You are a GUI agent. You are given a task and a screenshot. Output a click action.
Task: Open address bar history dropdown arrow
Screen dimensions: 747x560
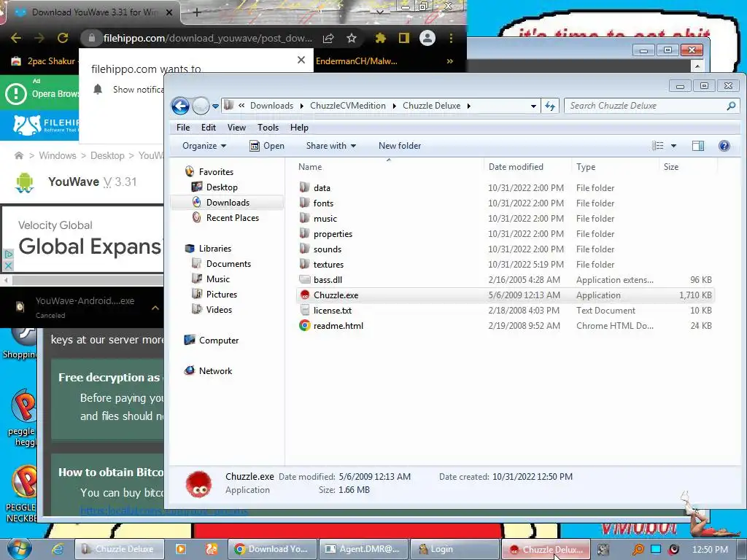point(533,106)
